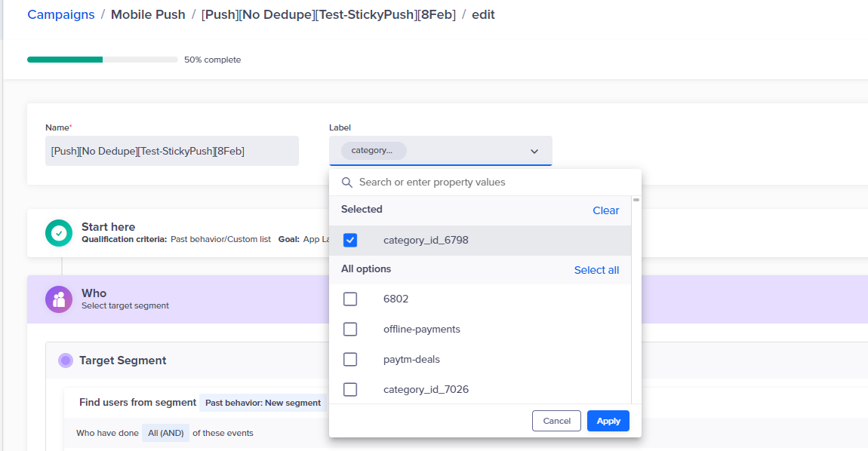Select the category_id_7026 checkbox

(x=350, y=390)
